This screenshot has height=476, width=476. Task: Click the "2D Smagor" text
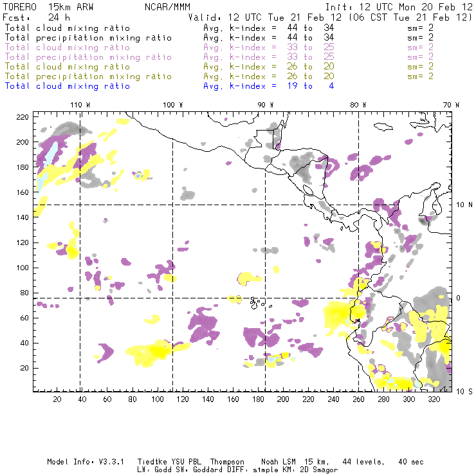tap(318, 470)
